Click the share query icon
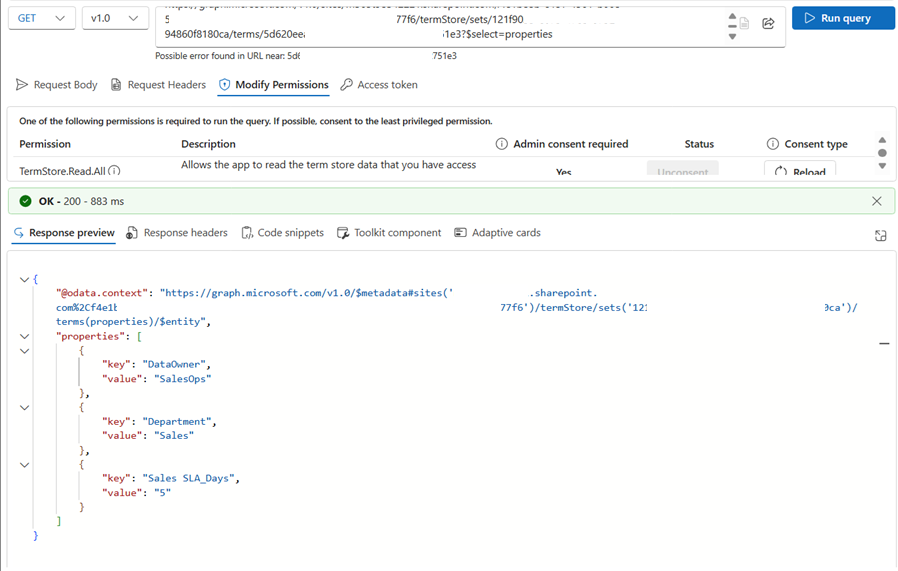Image resolution: width=898 pixels, height=571 pixels. point(768,23)
